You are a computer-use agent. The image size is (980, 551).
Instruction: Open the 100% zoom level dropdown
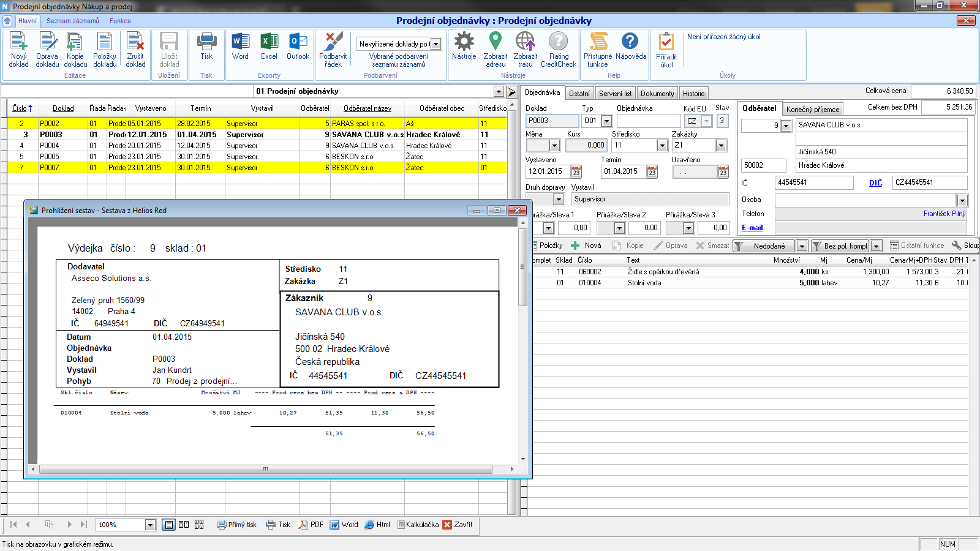(x=150, y=525)
